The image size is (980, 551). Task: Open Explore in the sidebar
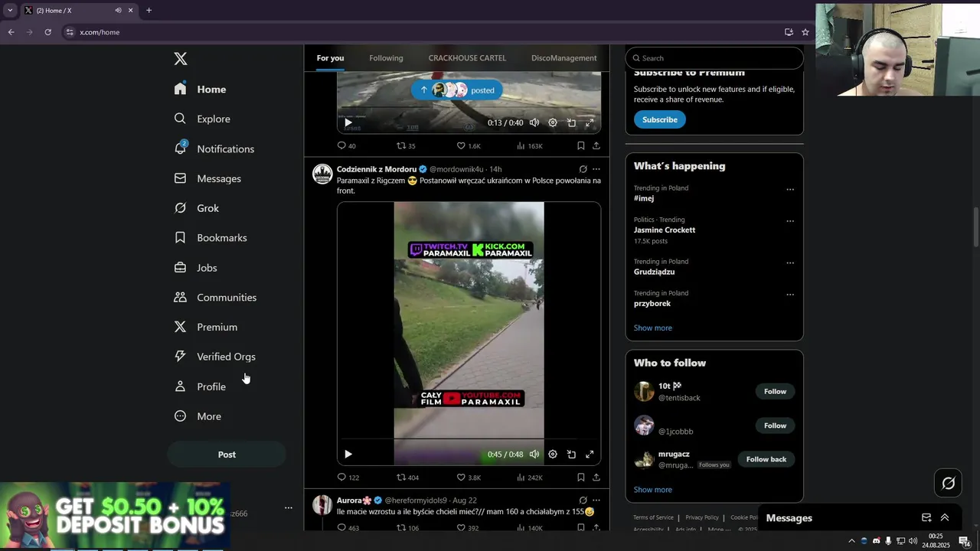coord(202,119)
